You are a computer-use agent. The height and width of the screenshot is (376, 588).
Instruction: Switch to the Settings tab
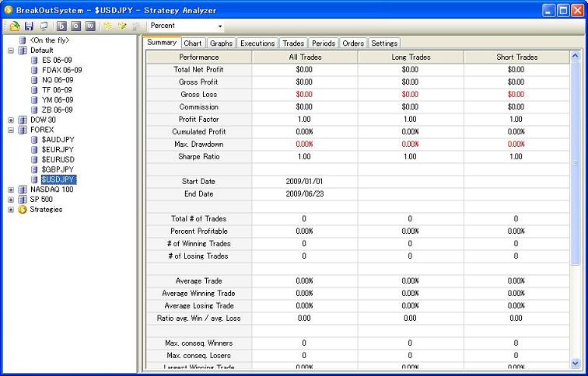click(x=384, y=43)
